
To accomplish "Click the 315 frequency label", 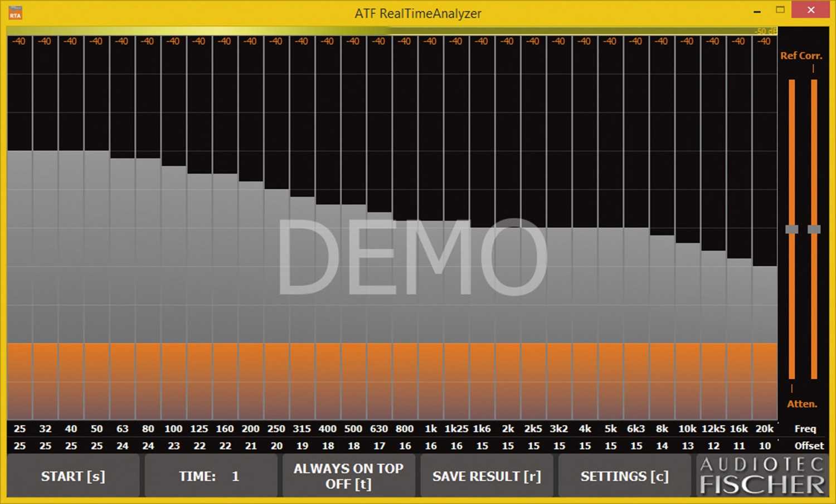I will (x=302, y=429).
